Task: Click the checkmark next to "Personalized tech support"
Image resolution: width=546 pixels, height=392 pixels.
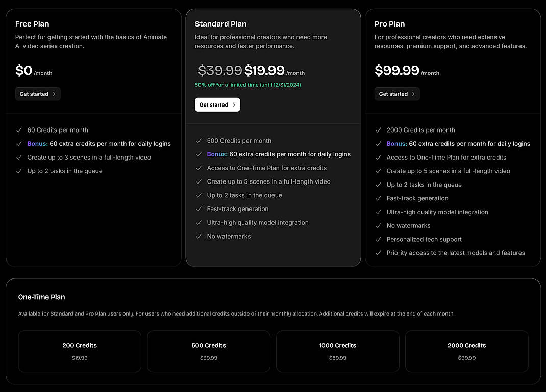Action: pyautogui.click(x=378, y=239)
